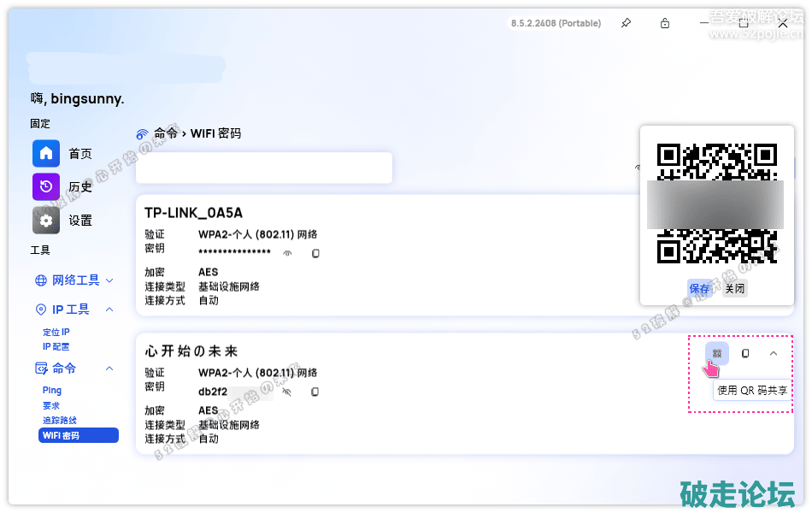Click the unlock padlock icon in title bar

pyautogui.click(x=665, y=23)
